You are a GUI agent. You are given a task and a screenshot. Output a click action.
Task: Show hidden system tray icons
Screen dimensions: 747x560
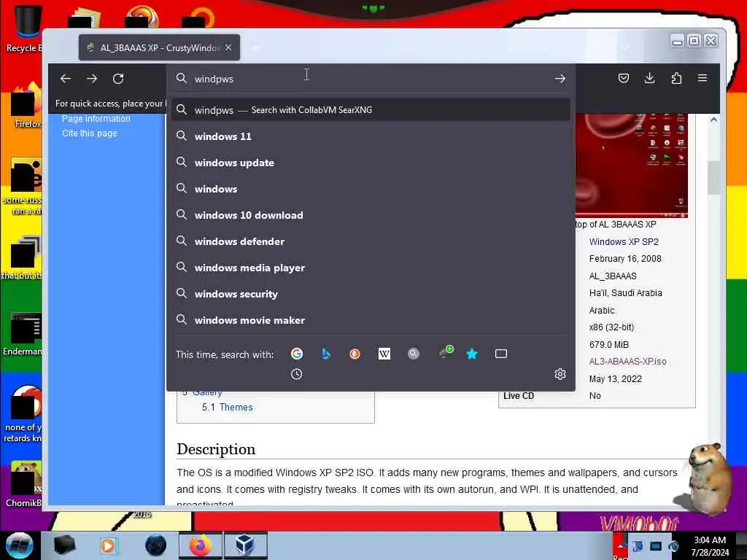[620, 545]
